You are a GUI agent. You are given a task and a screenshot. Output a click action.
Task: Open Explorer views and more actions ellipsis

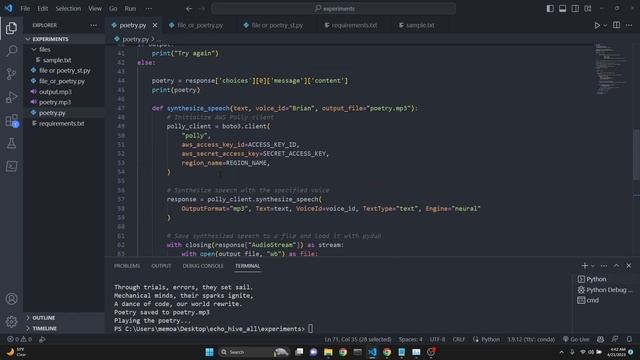click(x=93, y=25)
